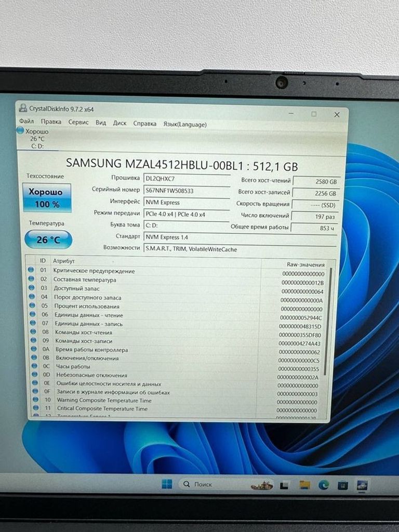Click status dot of Единицы данных - чтение row
399x532 pixels.
coord(33,314)
